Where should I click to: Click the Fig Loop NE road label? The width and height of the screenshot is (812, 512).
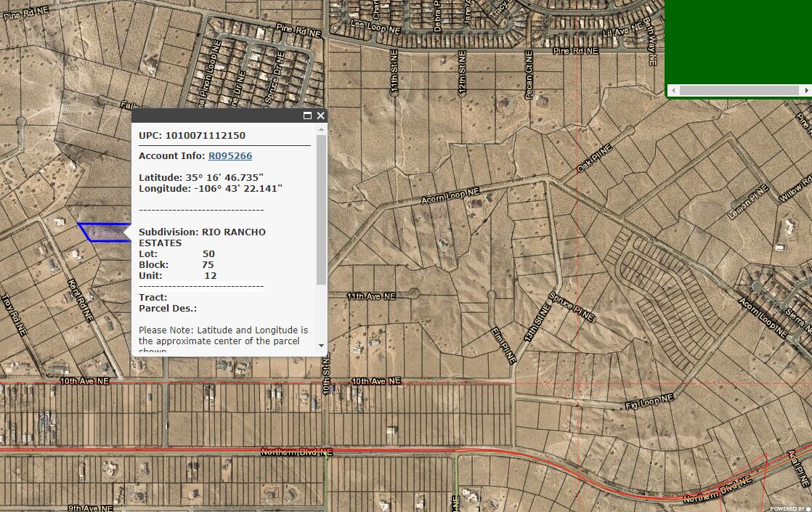click(x=649, y=402)
